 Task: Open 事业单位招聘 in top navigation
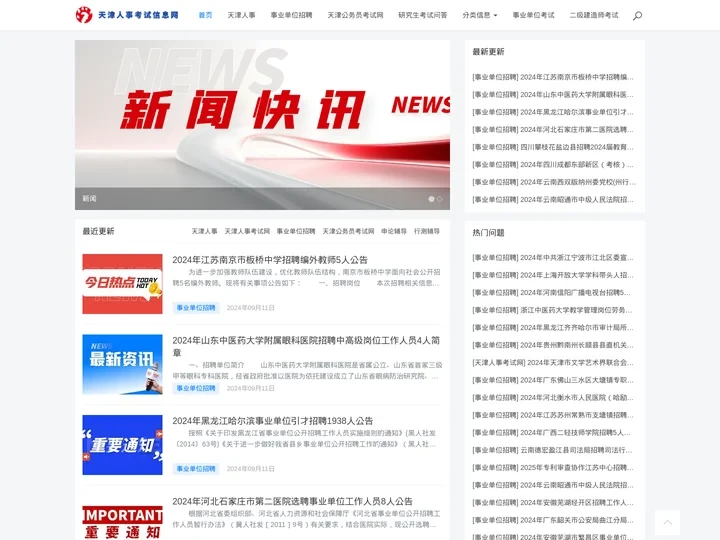[292, 15]
